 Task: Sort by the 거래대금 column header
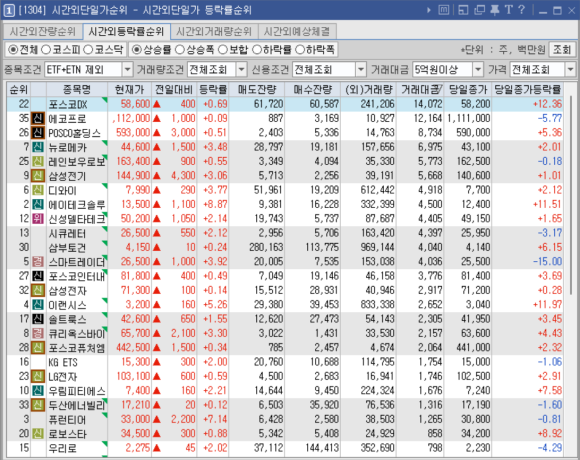pos(420,89)
